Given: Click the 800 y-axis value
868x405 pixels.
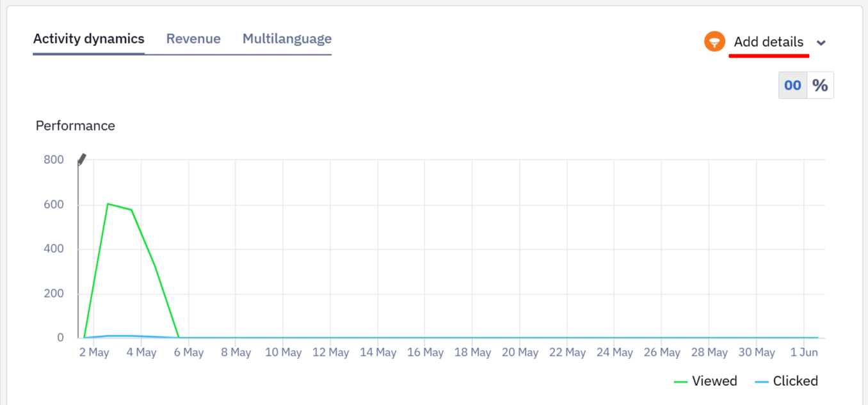Looking at the screenshot, I should [x=54, y=160].
